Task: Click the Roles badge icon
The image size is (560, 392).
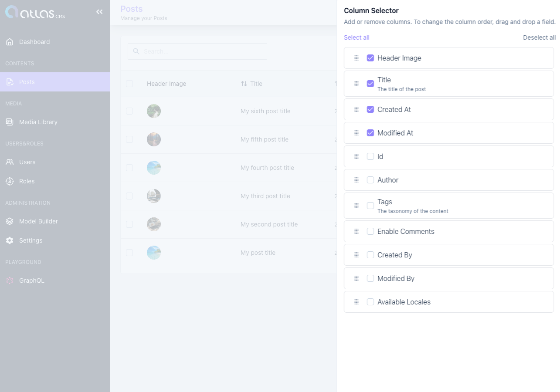Action: pos(10,181)
